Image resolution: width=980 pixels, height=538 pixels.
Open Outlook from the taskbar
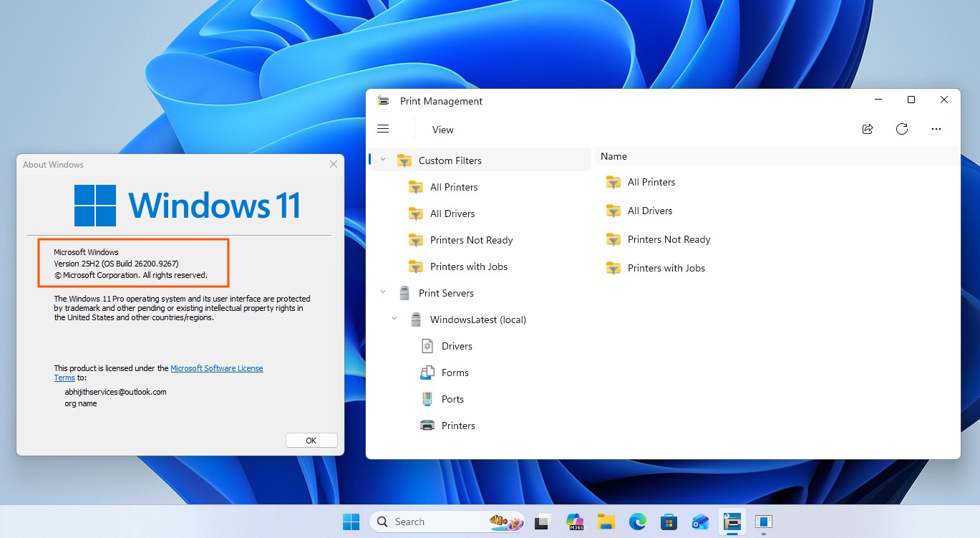[700, 522]
